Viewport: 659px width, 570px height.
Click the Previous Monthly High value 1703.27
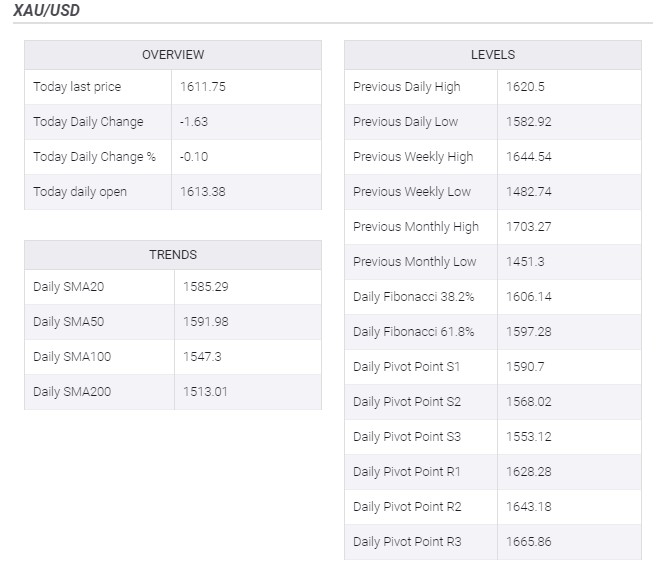[529, 227]
